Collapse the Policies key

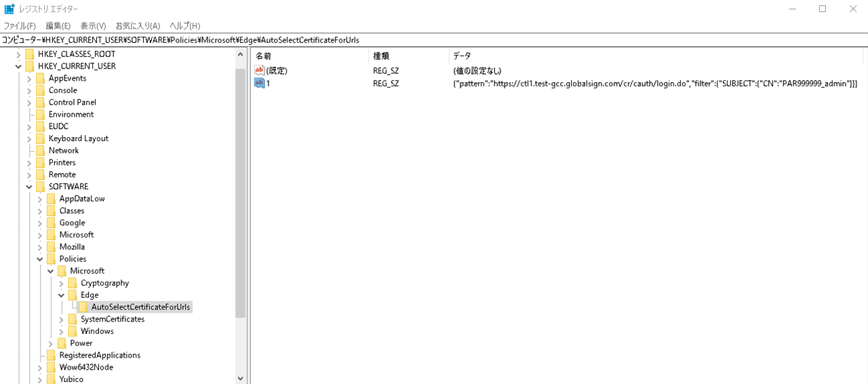click(40, 259)
